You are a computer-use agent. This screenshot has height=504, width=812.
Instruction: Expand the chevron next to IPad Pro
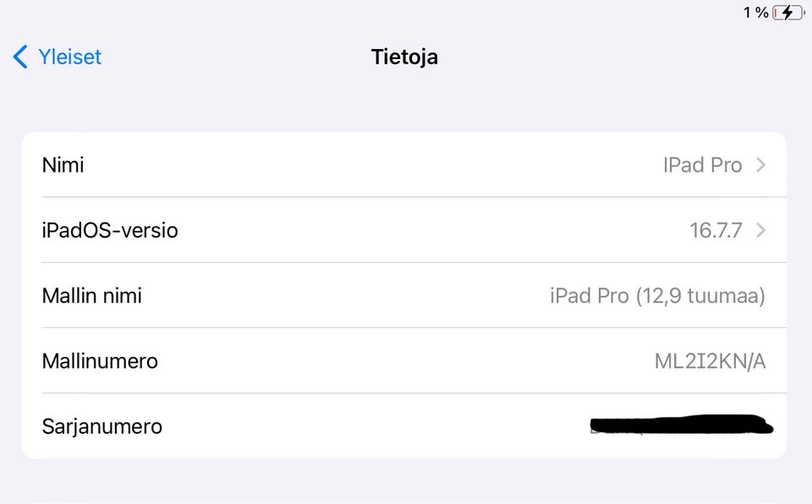tap(760, 165)
